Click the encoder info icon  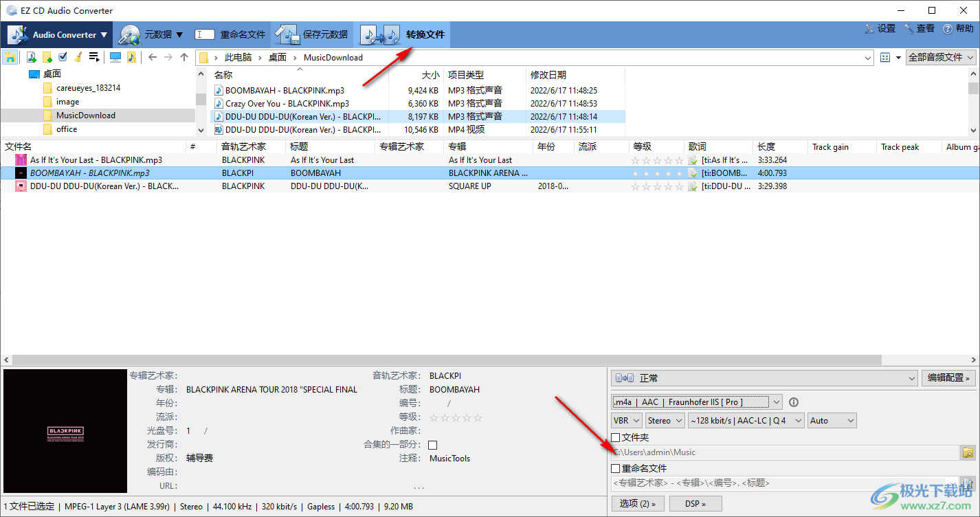(794, 402)
